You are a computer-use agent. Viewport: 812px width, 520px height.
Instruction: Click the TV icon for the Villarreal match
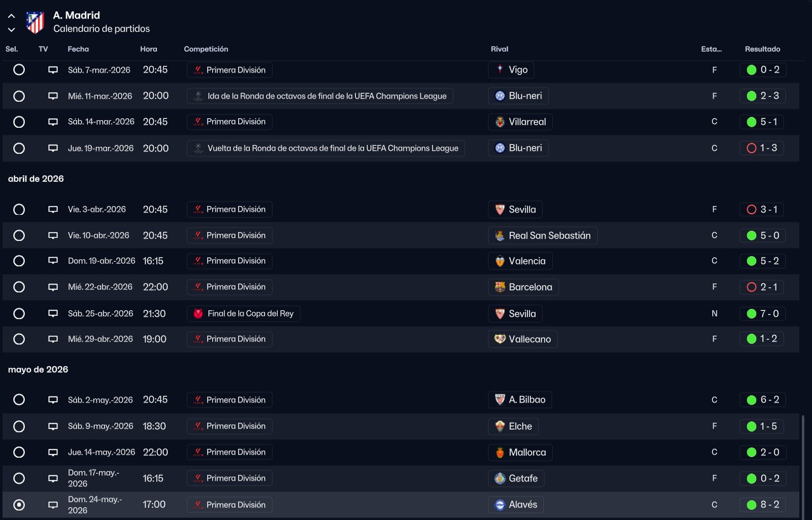53,122
